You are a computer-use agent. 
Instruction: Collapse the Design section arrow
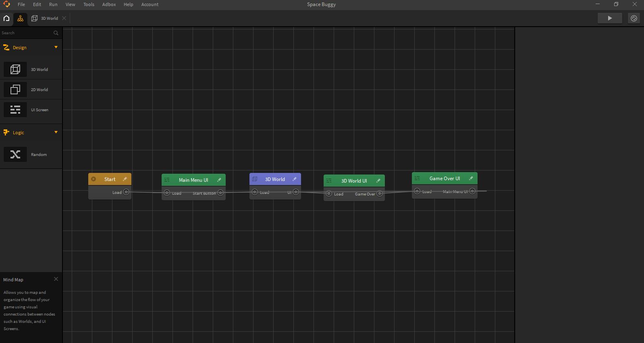tap(56, 47)
